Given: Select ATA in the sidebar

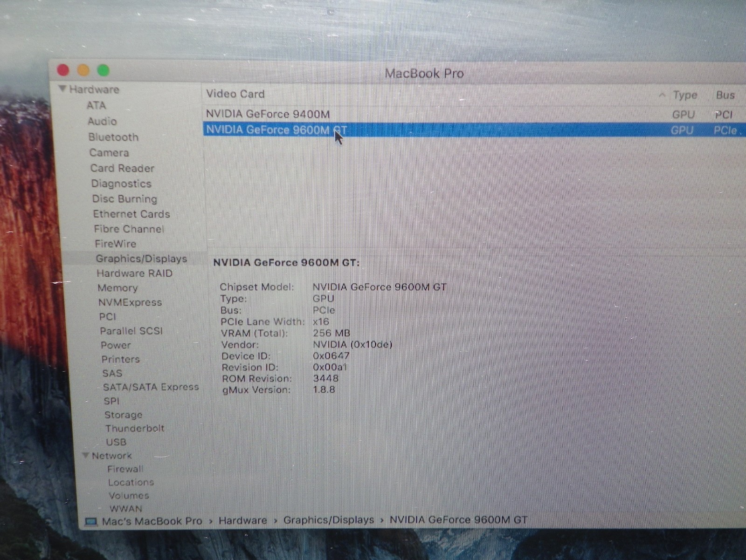Looking at the screenshot, I should pos(96,105).
